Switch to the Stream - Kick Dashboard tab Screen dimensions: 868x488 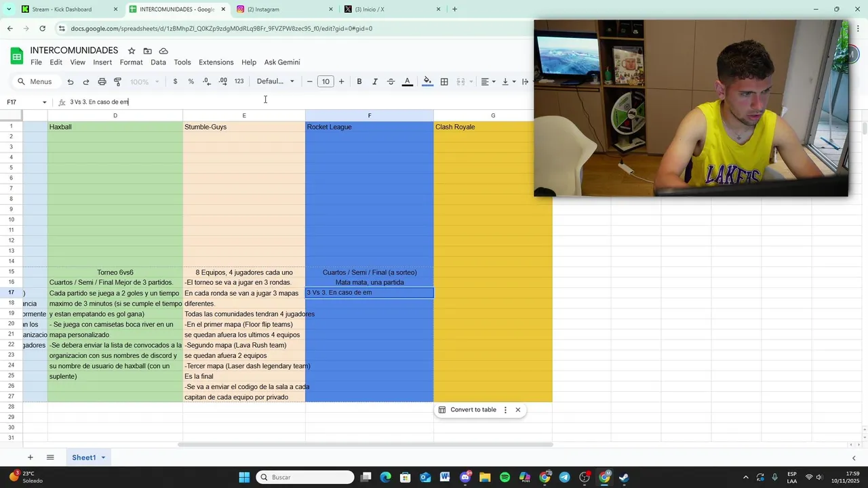point(69,9)
